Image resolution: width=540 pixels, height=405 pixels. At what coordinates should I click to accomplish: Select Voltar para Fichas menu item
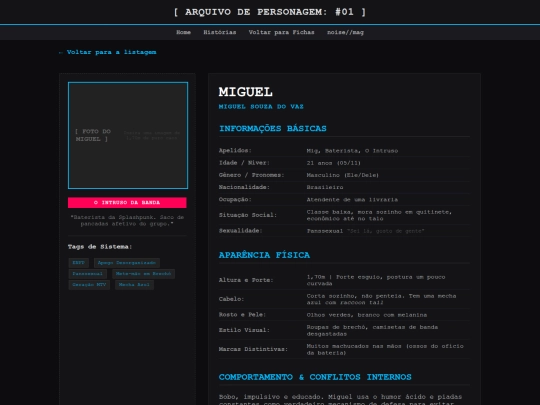tap(281, 32)
